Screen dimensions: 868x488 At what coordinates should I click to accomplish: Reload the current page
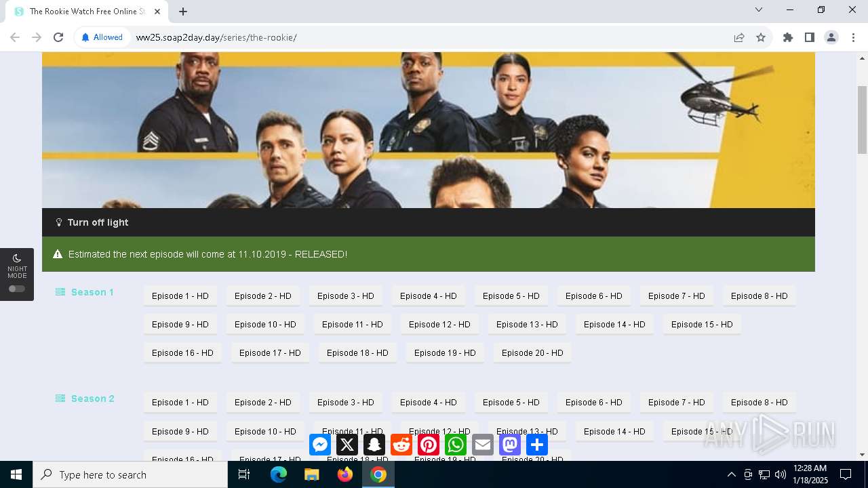click(58, 37)
